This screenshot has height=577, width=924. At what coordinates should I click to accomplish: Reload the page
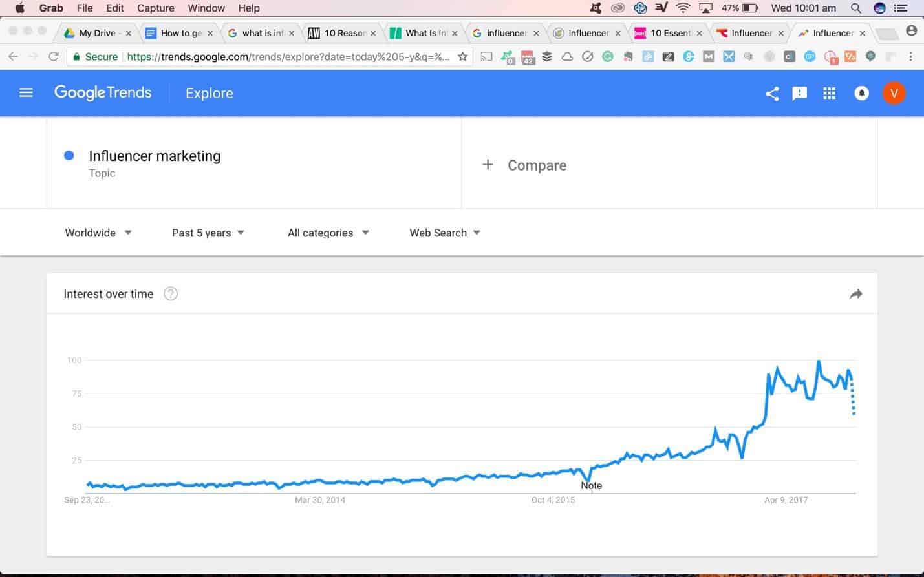[x=54, y=57]
